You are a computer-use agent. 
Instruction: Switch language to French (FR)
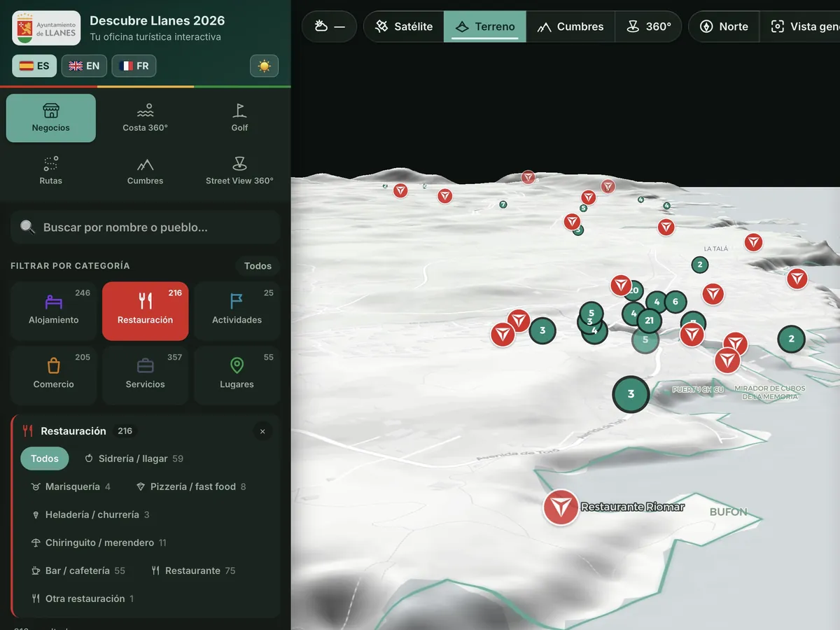pos(134,66)
